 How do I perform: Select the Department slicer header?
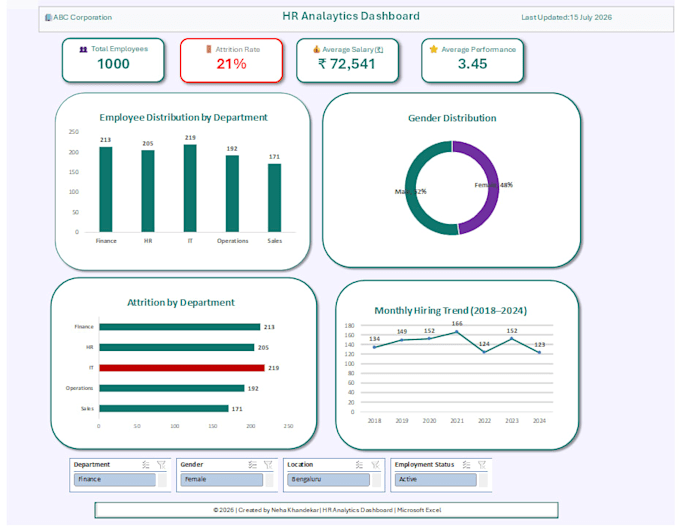(92, 465)
